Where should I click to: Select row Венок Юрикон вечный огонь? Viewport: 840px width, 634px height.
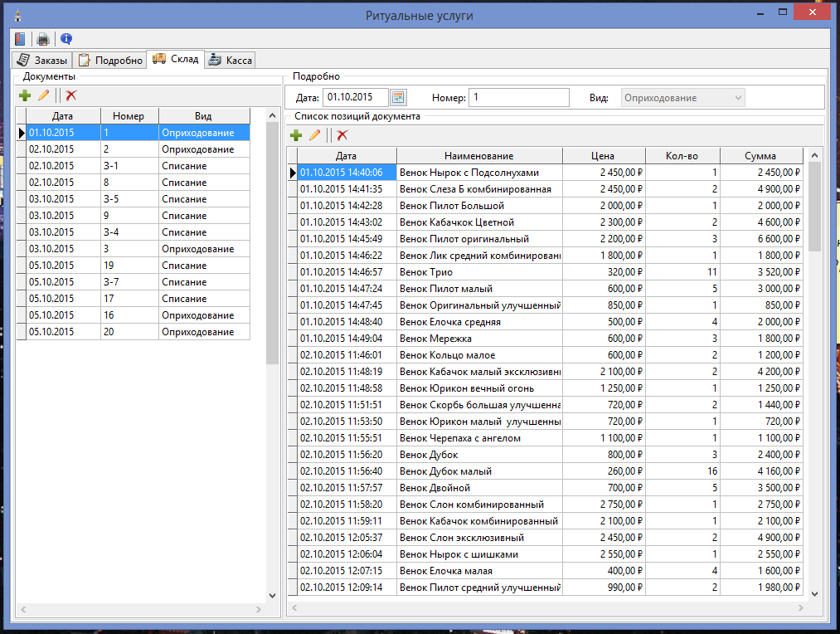[x=546, y=388]
